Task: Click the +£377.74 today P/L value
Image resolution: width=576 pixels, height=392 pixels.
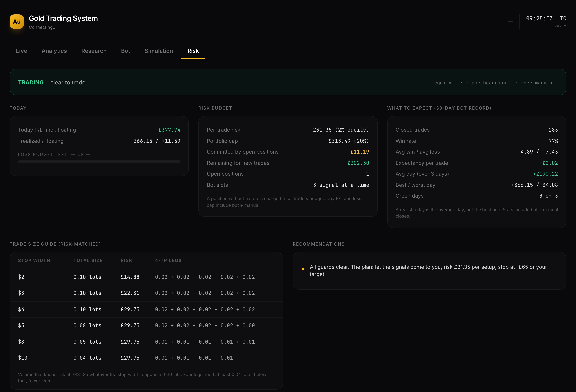Action: [x=168, y=130]
